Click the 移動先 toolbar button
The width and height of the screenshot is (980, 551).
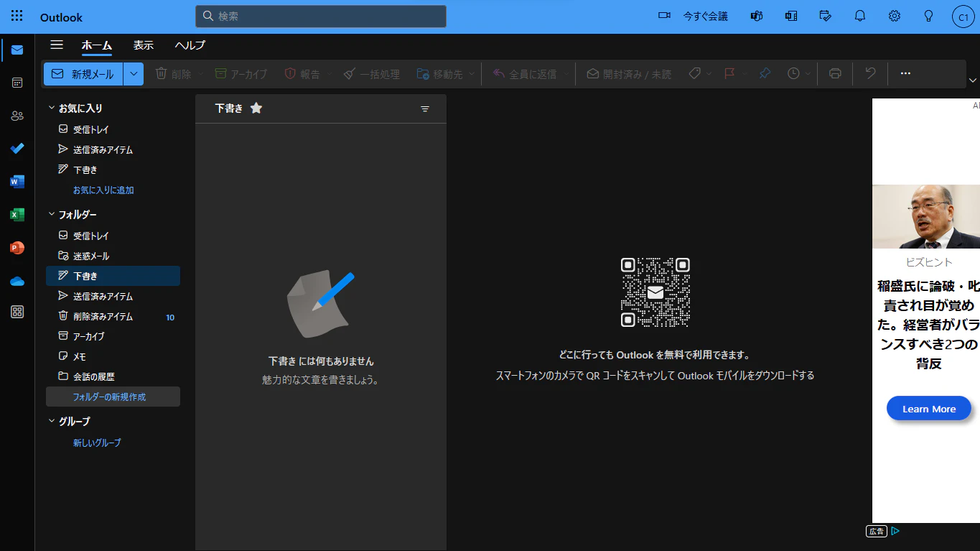pos(439,74)
